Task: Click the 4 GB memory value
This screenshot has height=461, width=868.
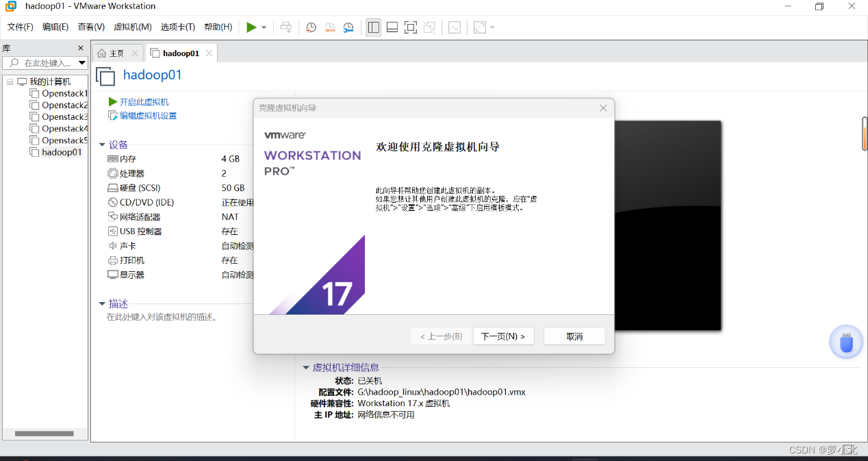Action: (x=231, y=159)
